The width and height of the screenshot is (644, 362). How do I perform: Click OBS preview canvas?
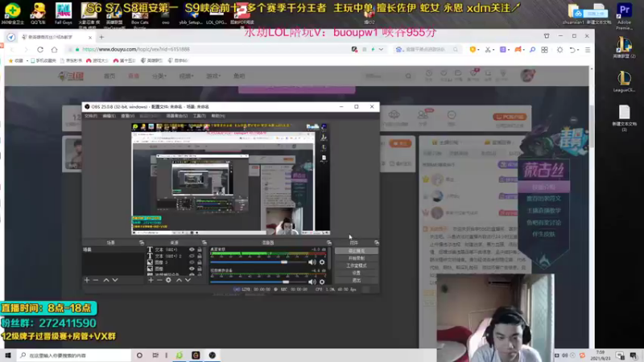230,179
